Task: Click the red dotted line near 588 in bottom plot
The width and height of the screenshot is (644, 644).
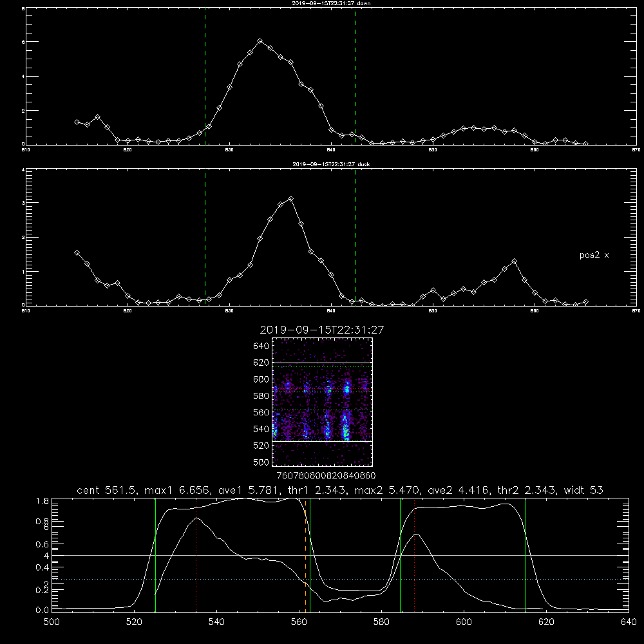Action: click(x=414, y=555)
